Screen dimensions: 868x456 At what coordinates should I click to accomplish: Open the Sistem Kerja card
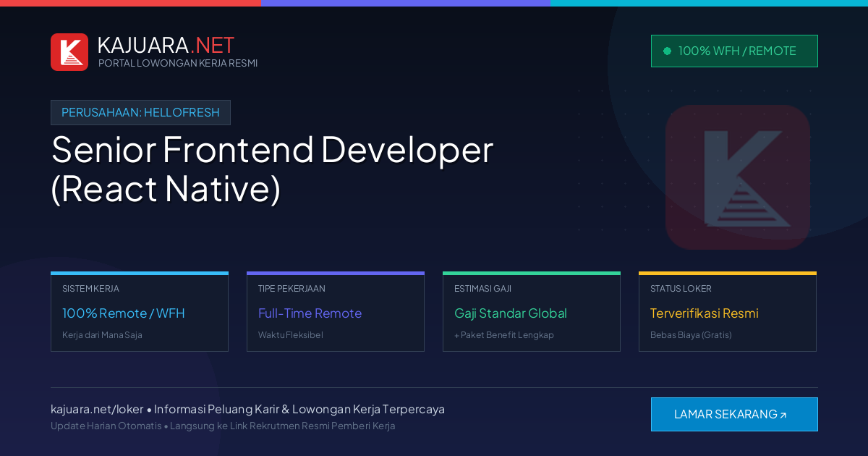click(x=140, y=311)
